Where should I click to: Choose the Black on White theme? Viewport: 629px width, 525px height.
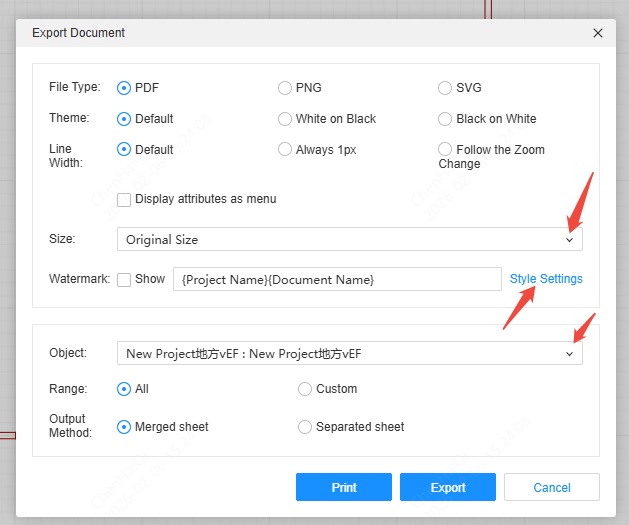click(x=445, y=119)
